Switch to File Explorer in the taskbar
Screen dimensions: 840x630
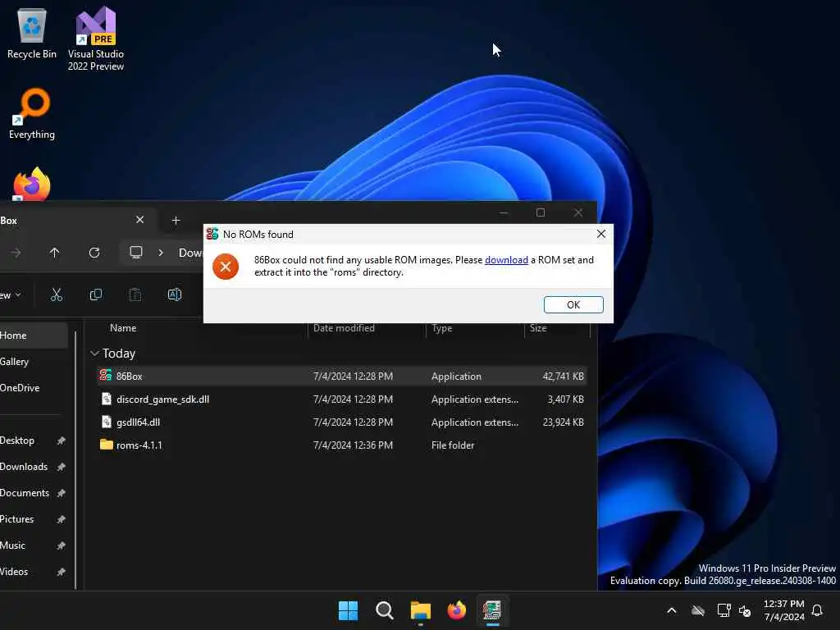(421, 610)
